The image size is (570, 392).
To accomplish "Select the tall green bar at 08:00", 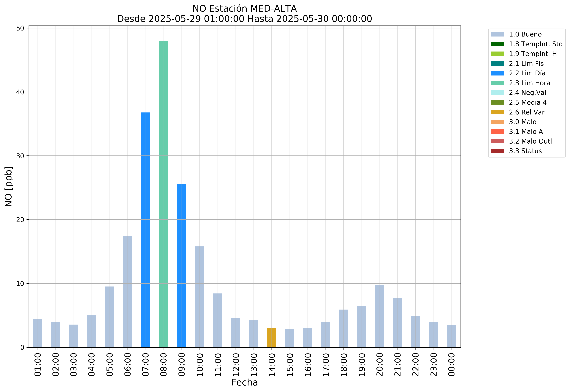I will [164, 194].
